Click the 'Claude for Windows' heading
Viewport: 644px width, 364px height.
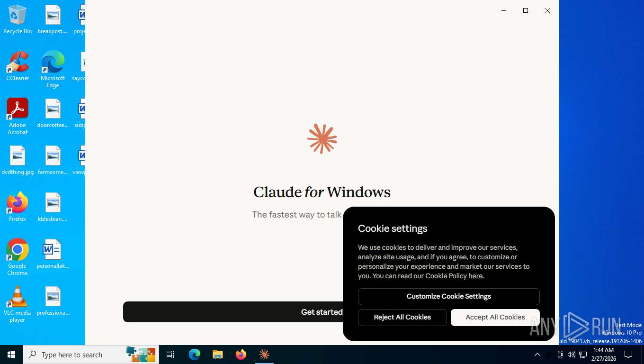[x=322, y=192]
